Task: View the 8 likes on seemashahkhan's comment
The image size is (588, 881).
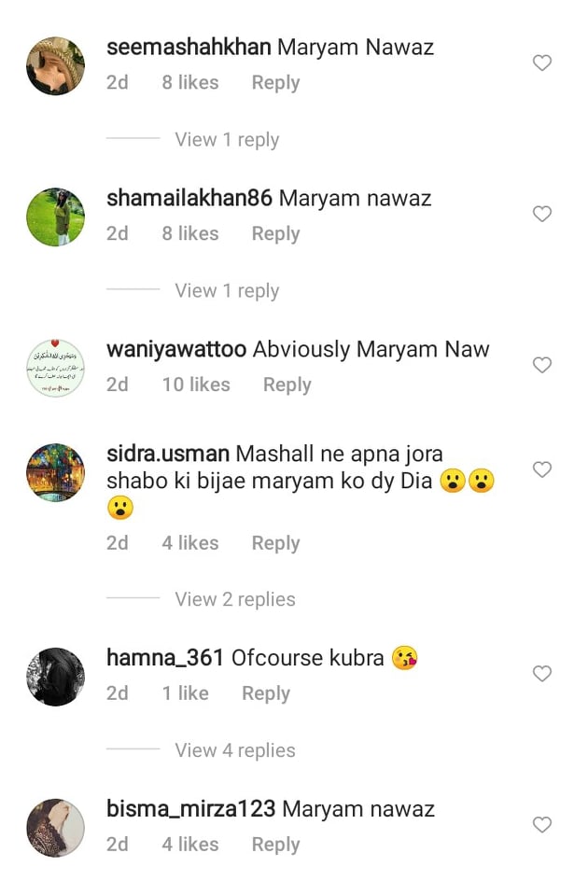Action: pyautogui.click(x=190, y=82)
